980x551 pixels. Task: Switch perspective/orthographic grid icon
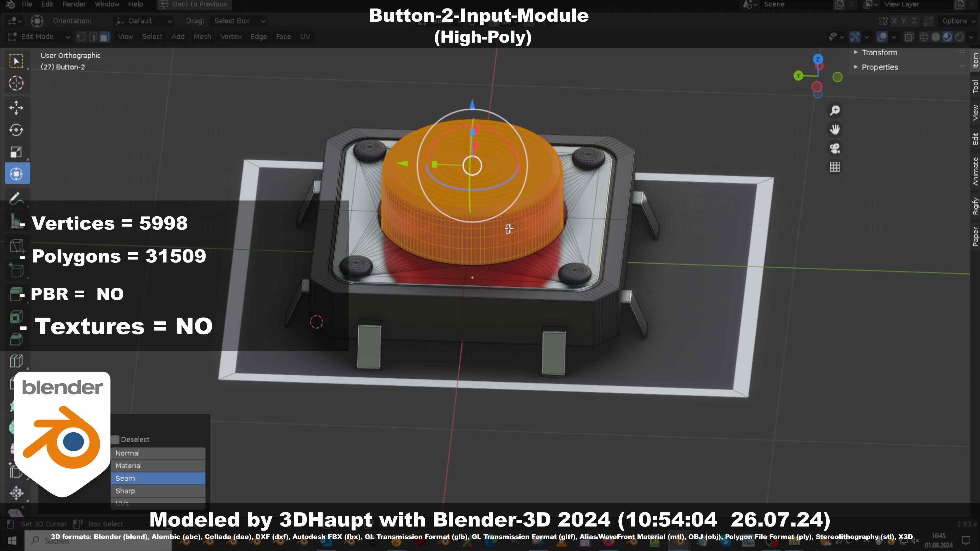coord(835,167)
